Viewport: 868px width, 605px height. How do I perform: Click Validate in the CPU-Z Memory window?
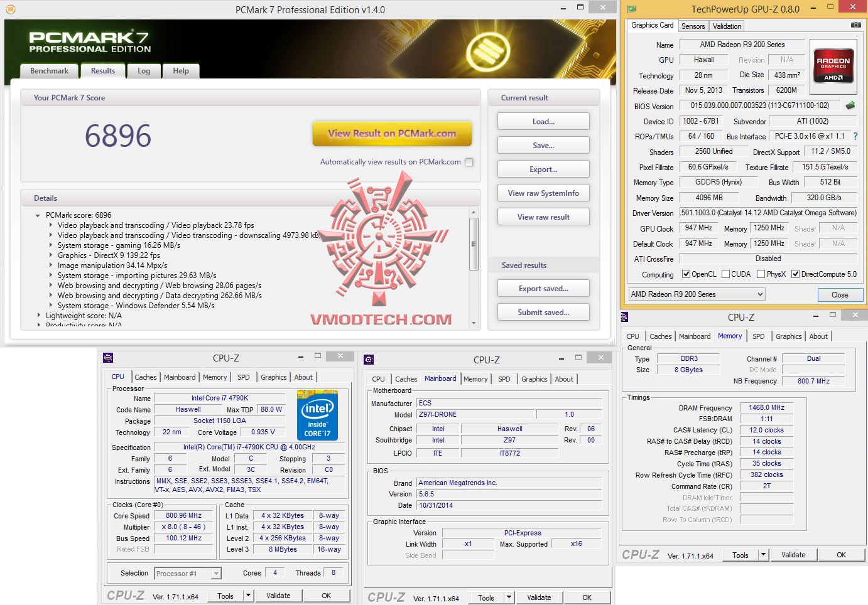pyautogui.click(x=793, y=555)
